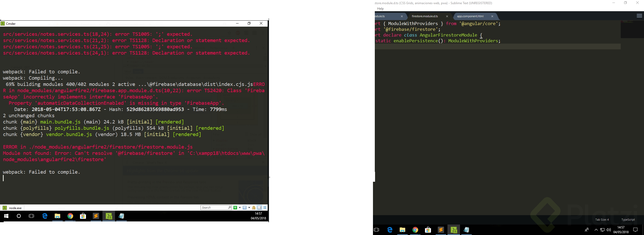Click the 'AngularFirestoreModule' class name in the editor

point(448,35)
